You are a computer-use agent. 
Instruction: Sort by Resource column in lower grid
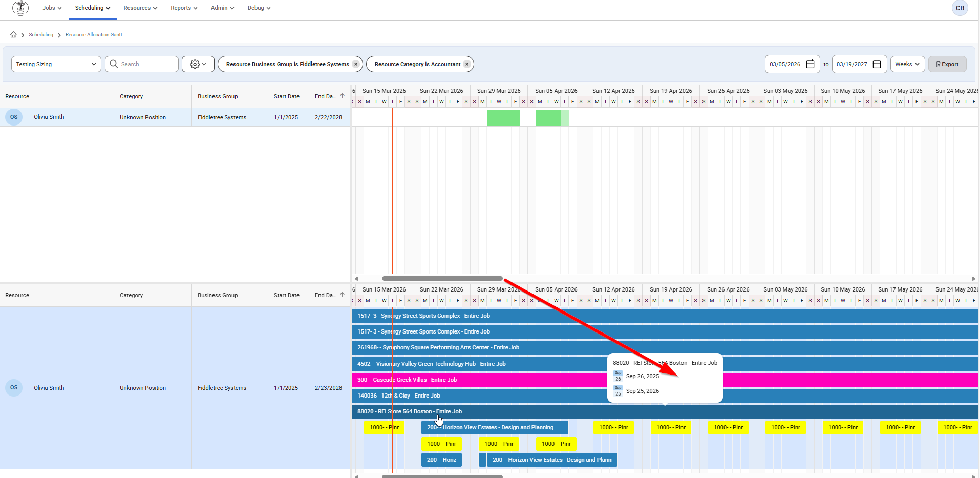point(57,295)
